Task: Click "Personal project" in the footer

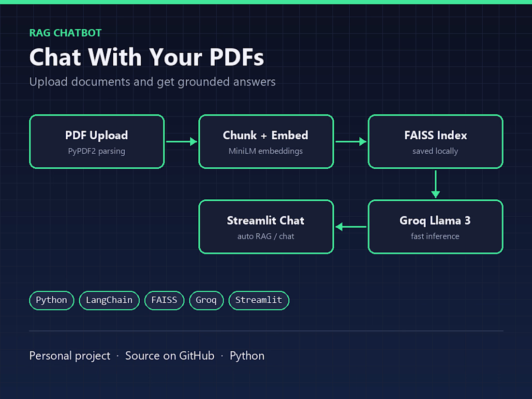Action: [70, 356]
